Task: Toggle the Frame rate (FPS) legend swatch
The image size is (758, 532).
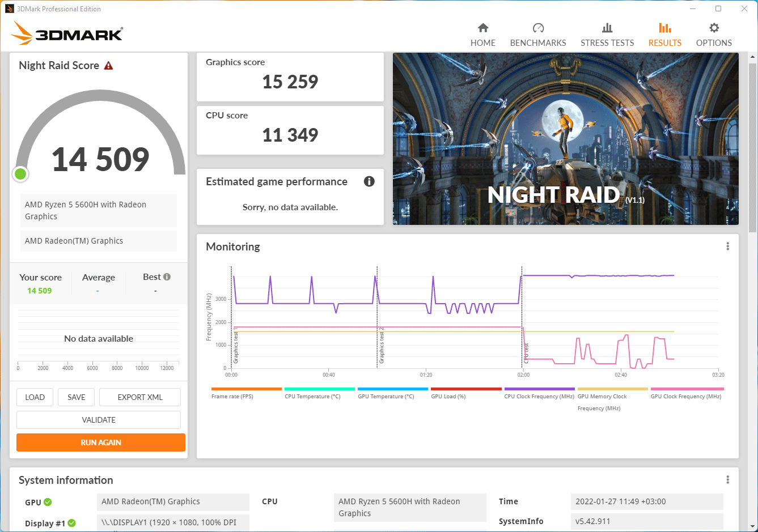Action: [x=247, y=389]
